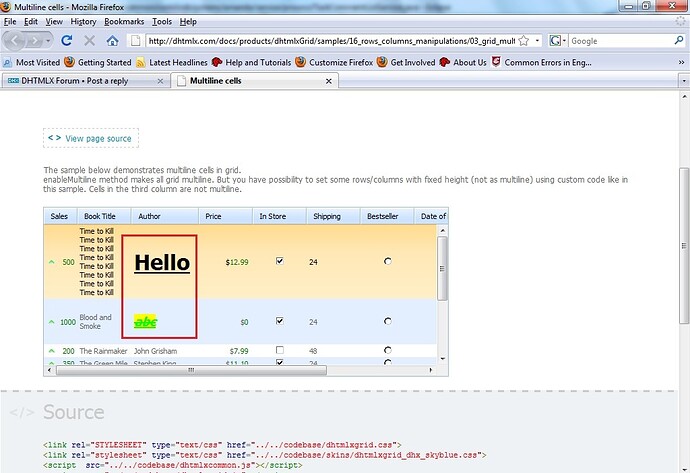Image resolution: width=690 pixels, height=473 pixels.
Task: Open the Bookmarks menu
Action: tap(123, 21)
